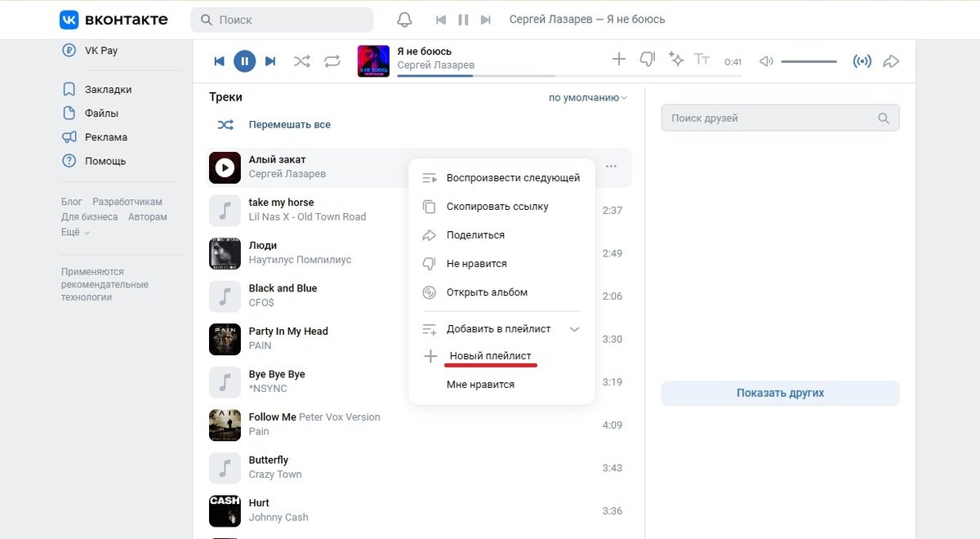The width and height of the screenshot is (980, 539).
Task: Select 'Скопировать ссылку' menu item
Action: click(x=501, y=207)
